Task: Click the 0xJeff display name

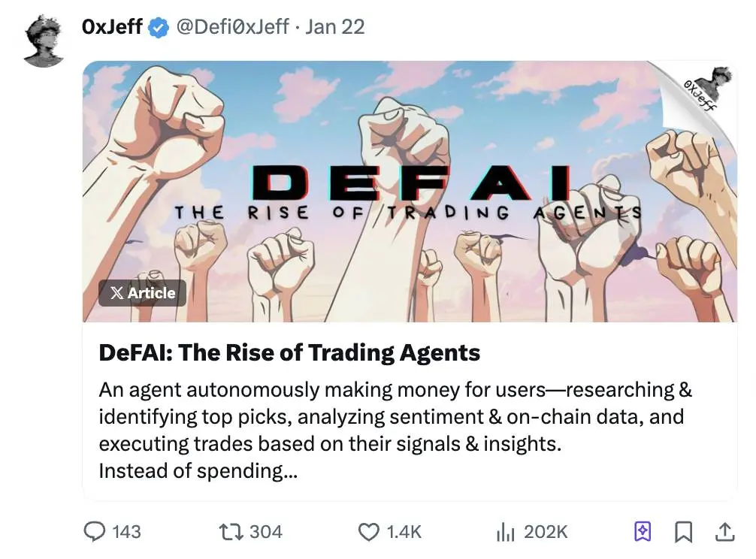Action: (112, 27)
